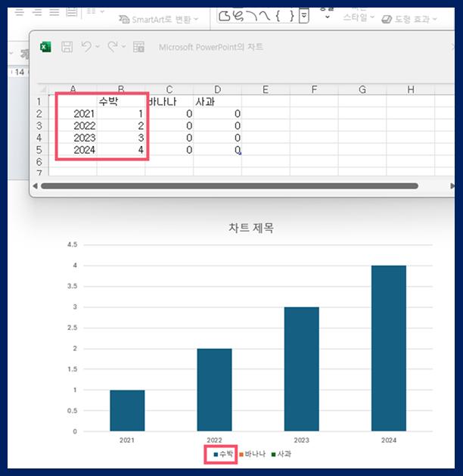Viewport: 463px width, 476px height.
Task: Select row 5 header
Action: (39, 150)
